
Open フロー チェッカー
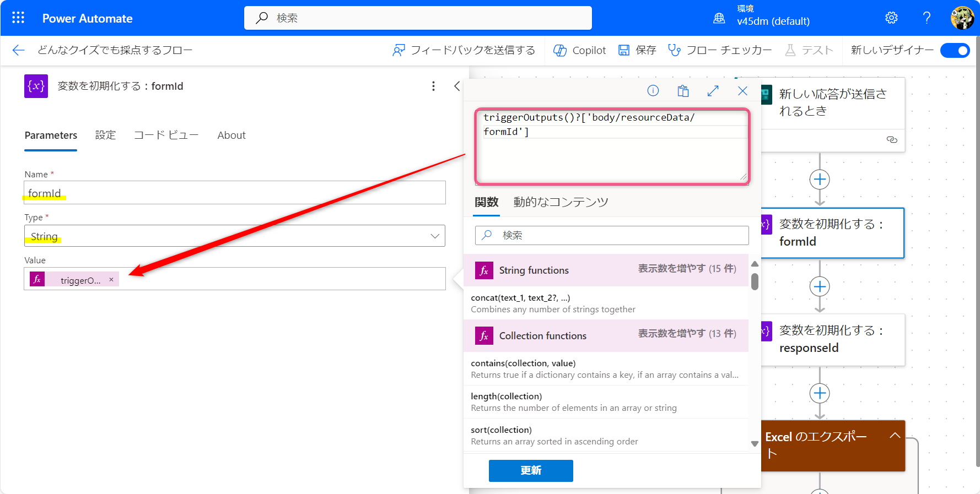tap(720, 50)
